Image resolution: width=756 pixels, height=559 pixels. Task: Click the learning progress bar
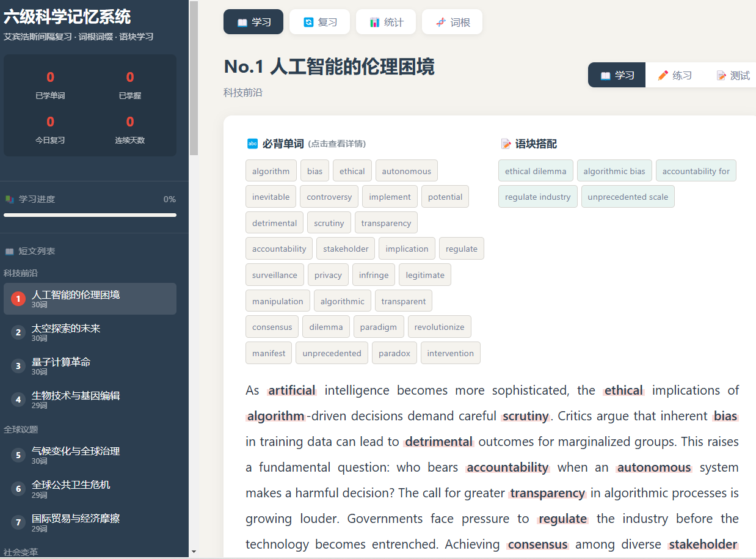pos(90,215)
